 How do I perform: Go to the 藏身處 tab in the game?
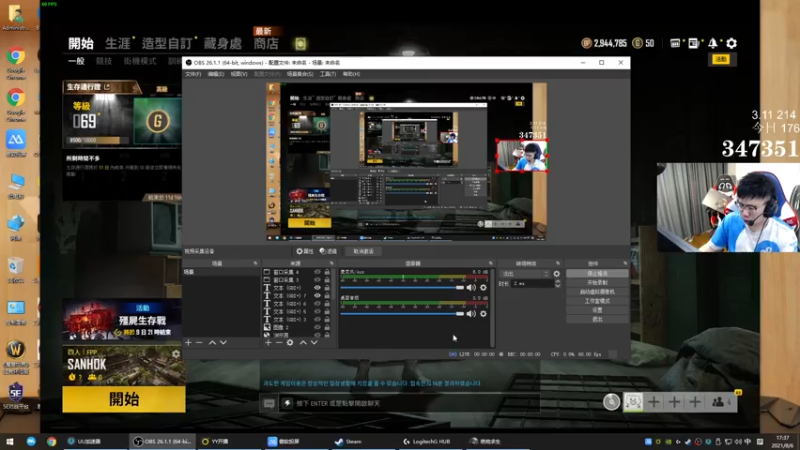pyautogui.click(x=222, y=43)
